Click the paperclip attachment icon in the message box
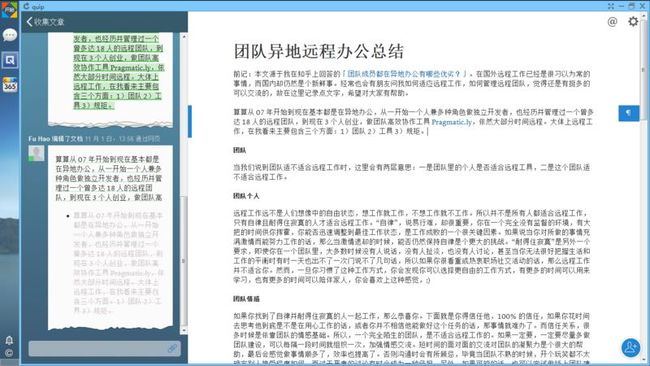 click(172, 348)
